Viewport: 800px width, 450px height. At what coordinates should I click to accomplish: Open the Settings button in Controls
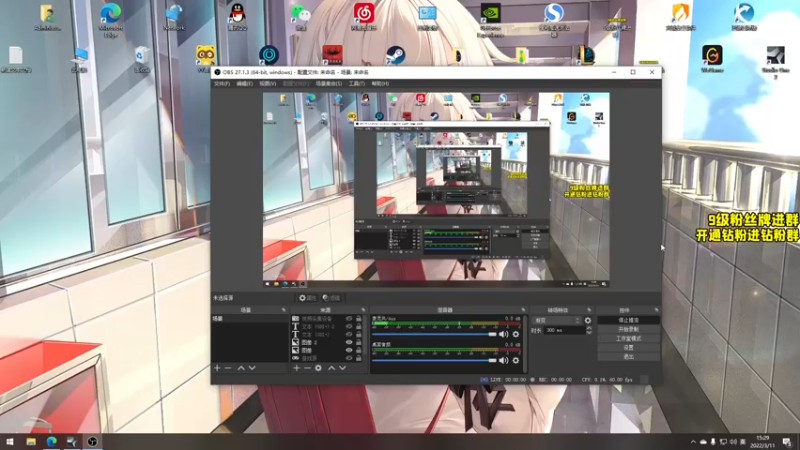[628, 348]
